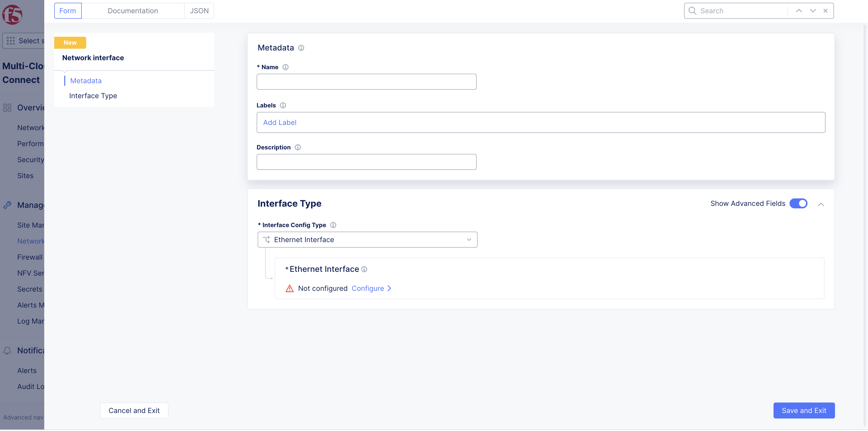The height and width of the screenshot is (431, 868).
Task: Click the branch icon in Interface dropdown
Action: 266,240
